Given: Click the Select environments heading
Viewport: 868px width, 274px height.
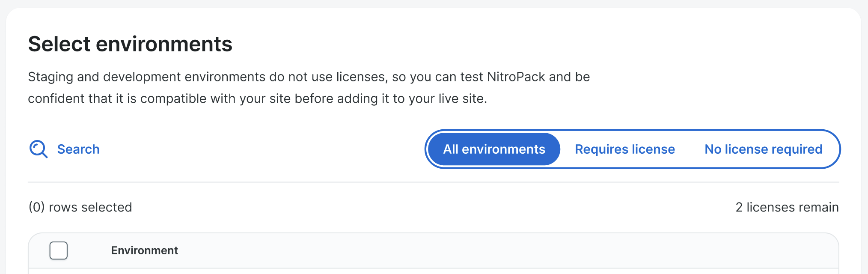Looking at the screenshot, I should click(x=130, y=44).
